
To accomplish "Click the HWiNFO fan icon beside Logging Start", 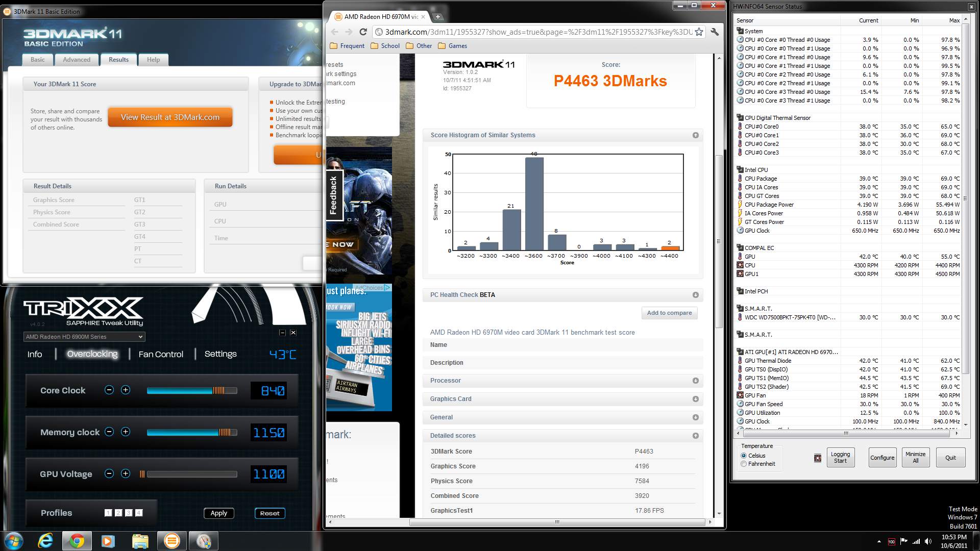I will (x=818, y=458).
